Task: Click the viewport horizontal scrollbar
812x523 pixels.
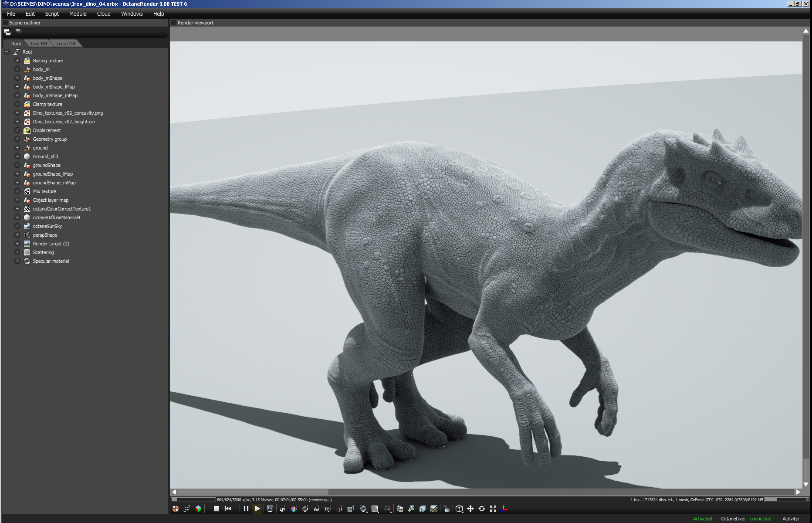Action: (x=486, y=492)
